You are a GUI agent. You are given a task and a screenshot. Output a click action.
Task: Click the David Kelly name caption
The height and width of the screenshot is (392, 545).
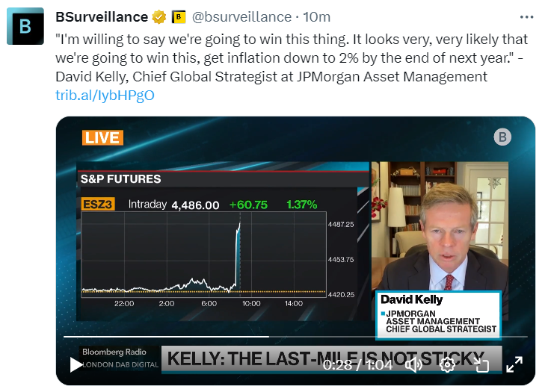412,299
